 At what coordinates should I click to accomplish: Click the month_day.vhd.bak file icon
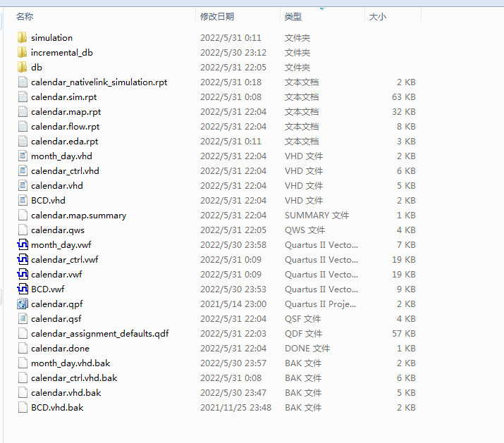click(23, 363)
